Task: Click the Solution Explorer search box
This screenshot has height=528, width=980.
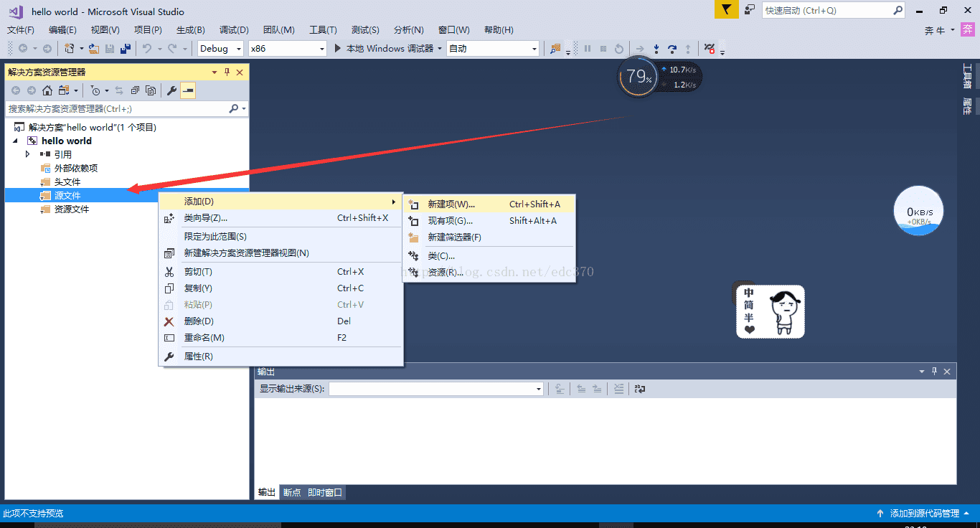Action: pos(118,109)
